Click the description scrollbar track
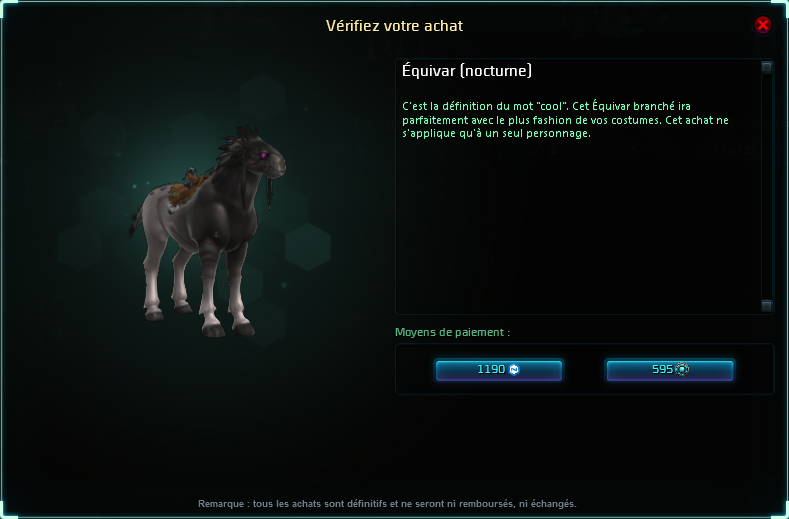The height and width of the screenshot is (519, 789). coord(766,186)
